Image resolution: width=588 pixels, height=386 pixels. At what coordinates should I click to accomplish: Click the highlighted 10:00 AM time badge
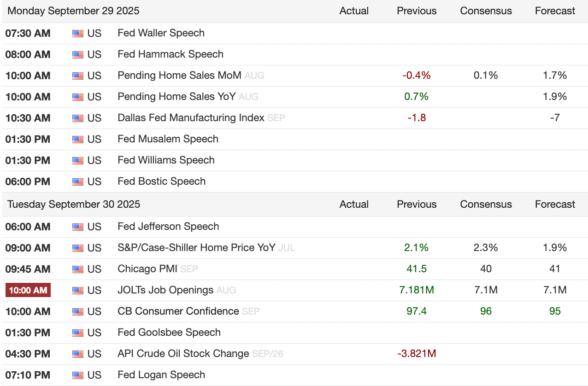click(28, 290)
